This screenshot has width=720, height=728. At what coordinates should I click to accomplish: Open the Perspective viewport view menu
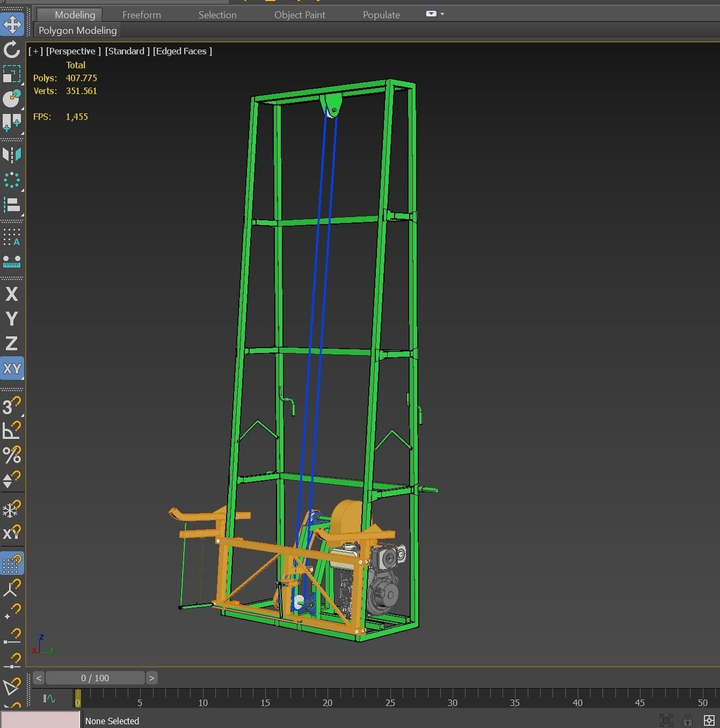click(73, 51)
